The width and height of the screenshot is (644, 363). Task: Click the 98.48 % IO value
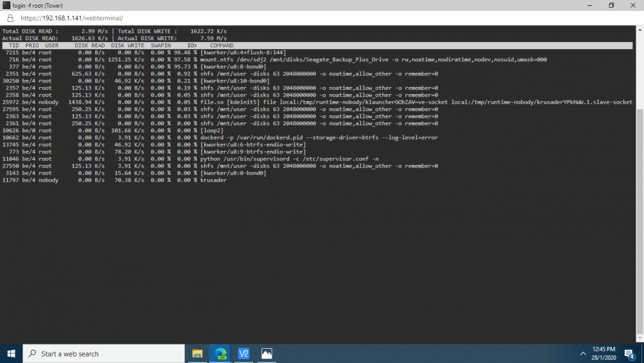tap(185, 53)
